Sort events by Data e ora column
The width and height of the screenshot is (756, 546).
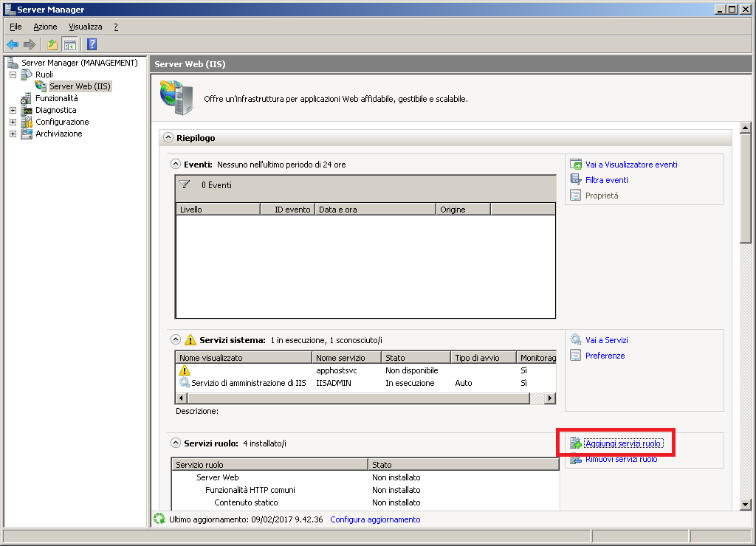click(375, 209)
